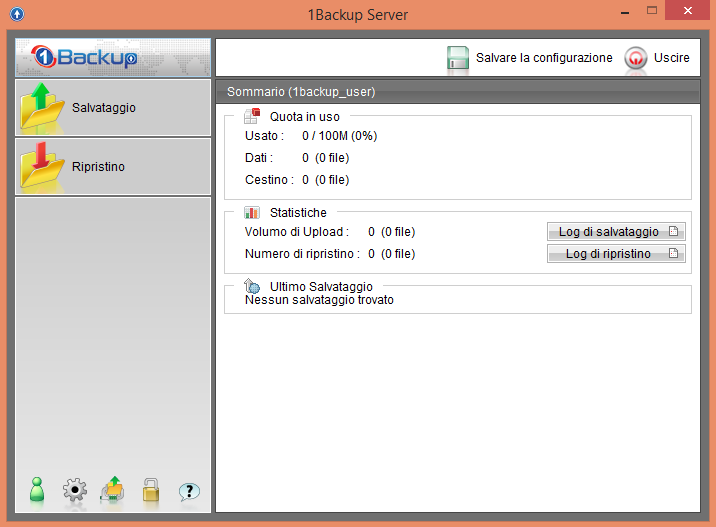Click the 1Backup logo banner
Viewport: 716px width, 527px height.
click(x=113, y=57)
